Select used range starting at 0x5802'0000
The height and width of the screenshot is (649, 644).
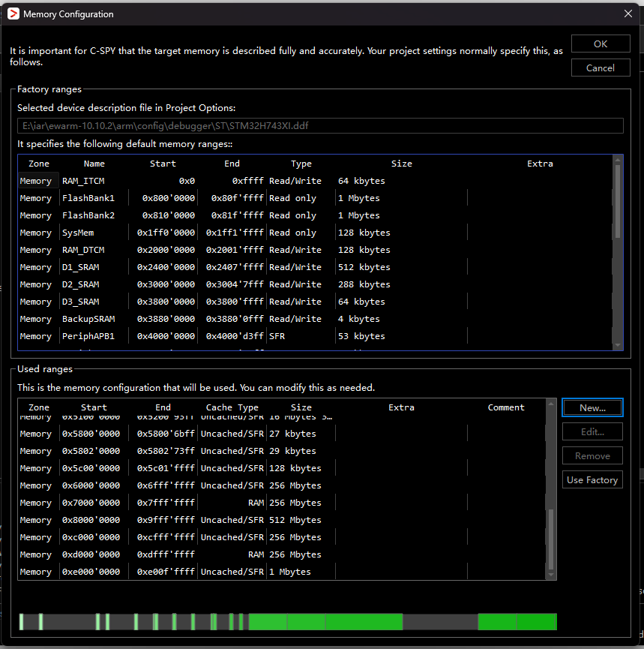click(282, 451)
